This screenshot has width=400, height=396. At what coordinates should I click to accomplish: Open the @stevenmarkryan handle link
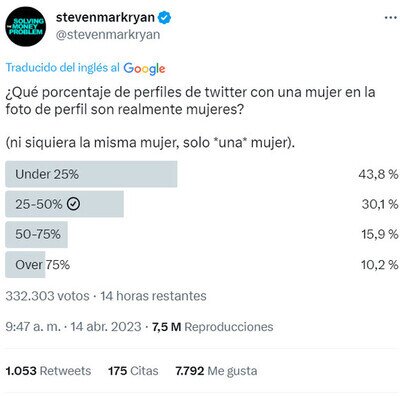point(108,35)
